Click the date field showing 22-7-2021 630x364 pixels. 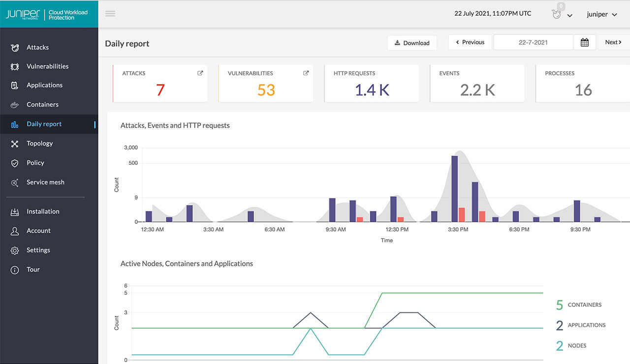534,42
